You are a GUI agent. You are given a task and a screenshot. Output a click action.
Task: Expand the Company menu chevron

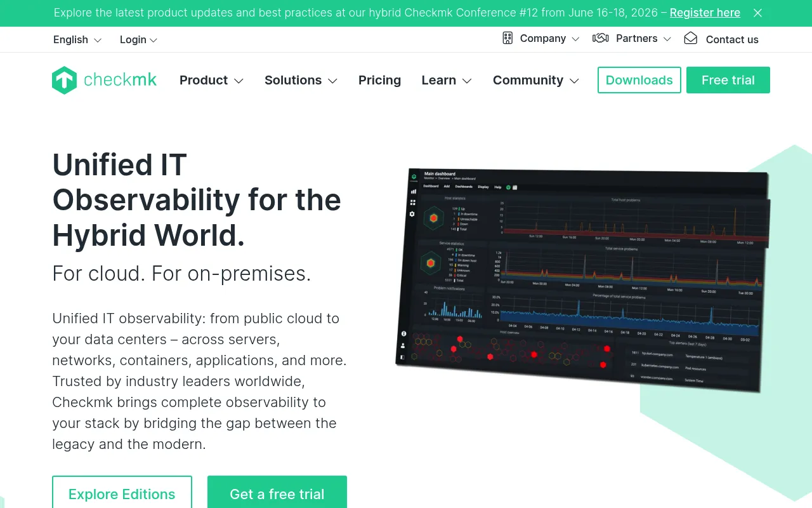click(x=575, y=39)
